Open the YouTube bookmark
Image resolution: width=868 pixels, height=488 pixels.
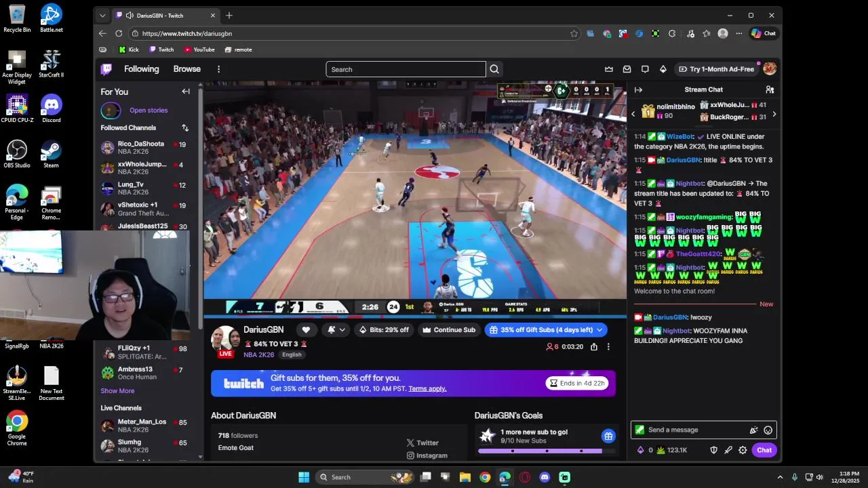pos(199,49)
